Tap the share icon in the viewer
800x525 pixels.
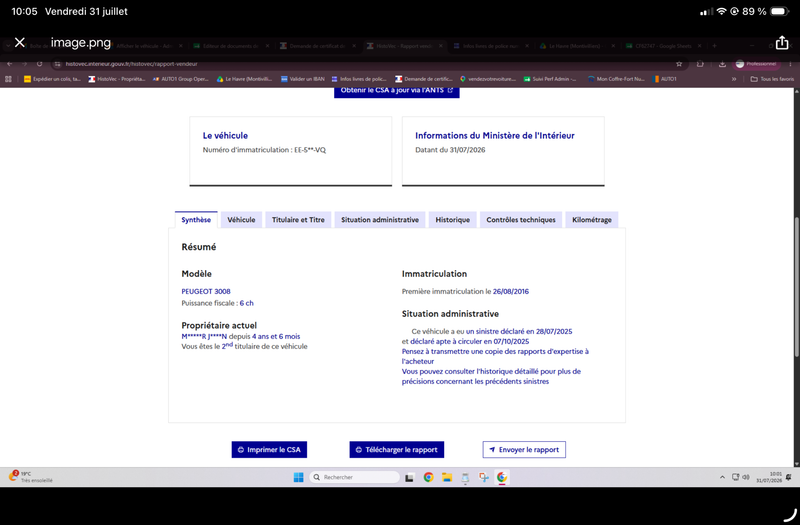(782, 43)
